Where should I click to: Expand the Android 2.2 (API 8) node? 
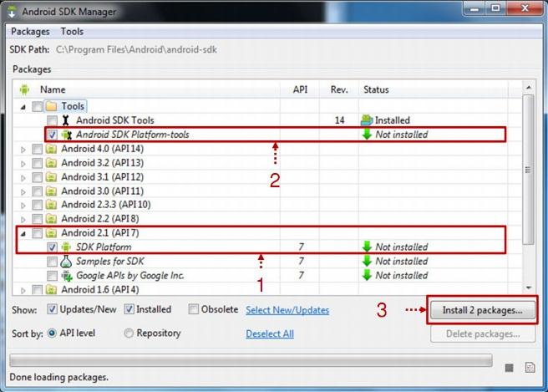pos(23,220)
